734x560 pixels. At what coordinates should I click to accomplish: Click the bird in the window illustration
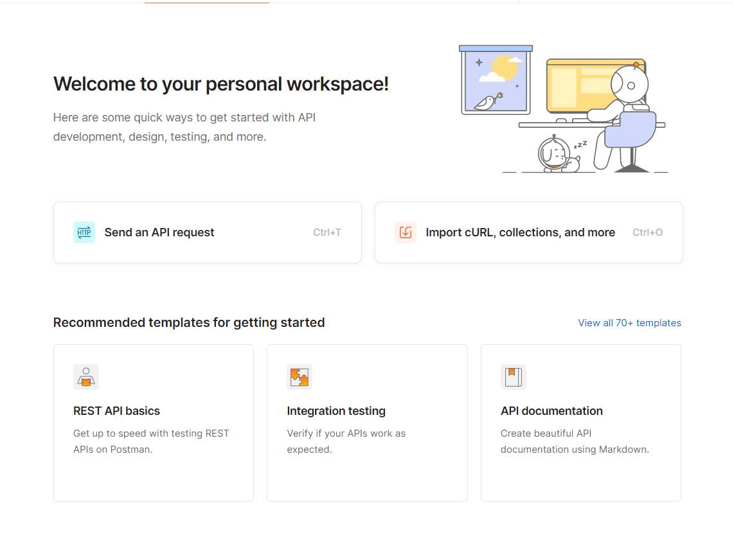(x=487, y=101)
